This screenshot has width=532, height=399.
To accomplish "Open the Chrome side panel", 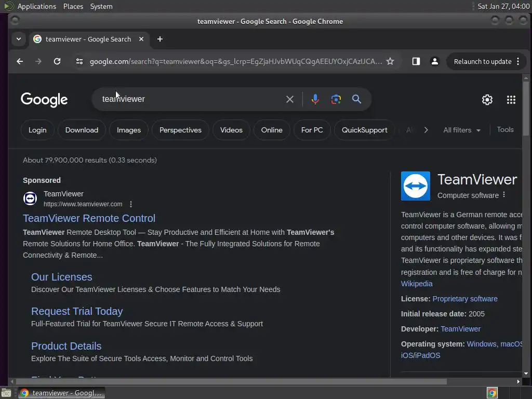I will click(416, 61).
